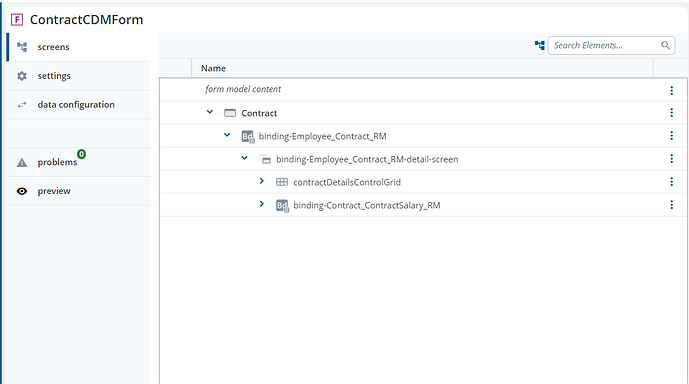The height and width of the screenshot is (384, 689).
Task: Open options menu for form model content
Action: [671, 91]
